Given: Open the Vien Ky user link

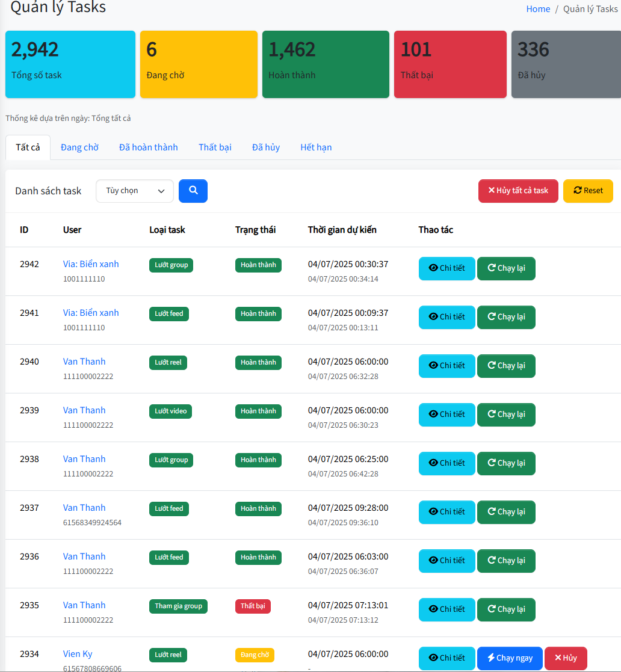Looking at the screenshot, I should coord(78,654).
